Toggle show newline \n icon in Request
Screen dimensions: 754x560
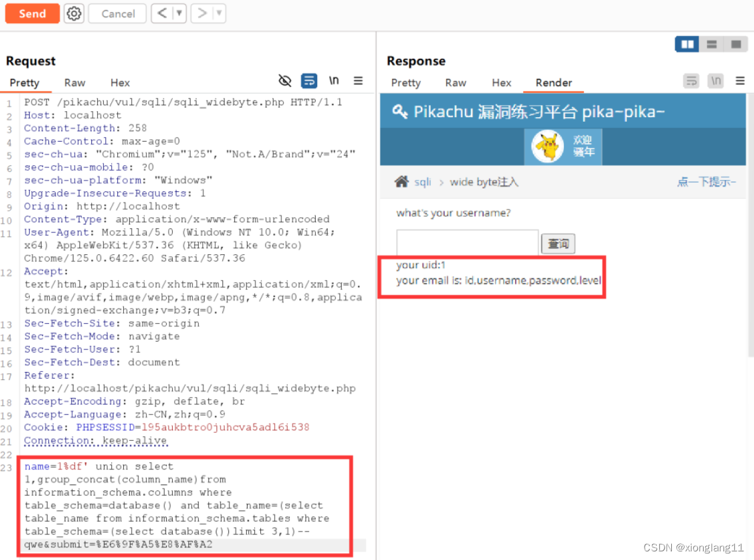click(x=334, y=80)
